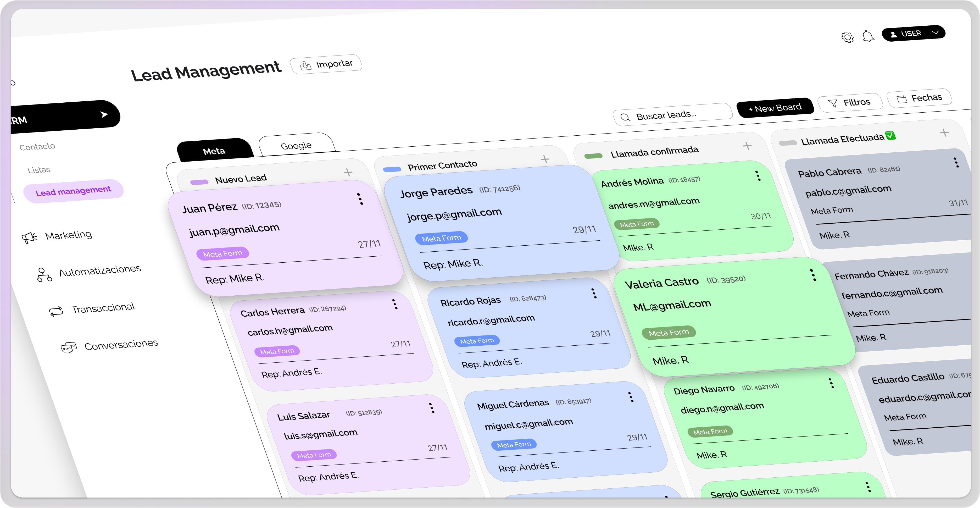
Task: Select luis.s@gmail.com email text
Action: 320,434
